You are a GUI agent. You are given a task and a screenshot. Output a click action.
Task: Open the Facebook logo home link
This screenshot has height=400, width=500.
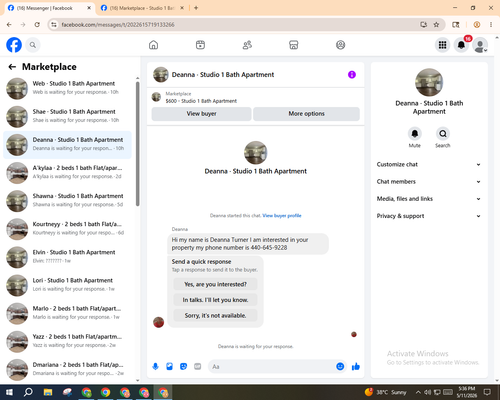14,45
